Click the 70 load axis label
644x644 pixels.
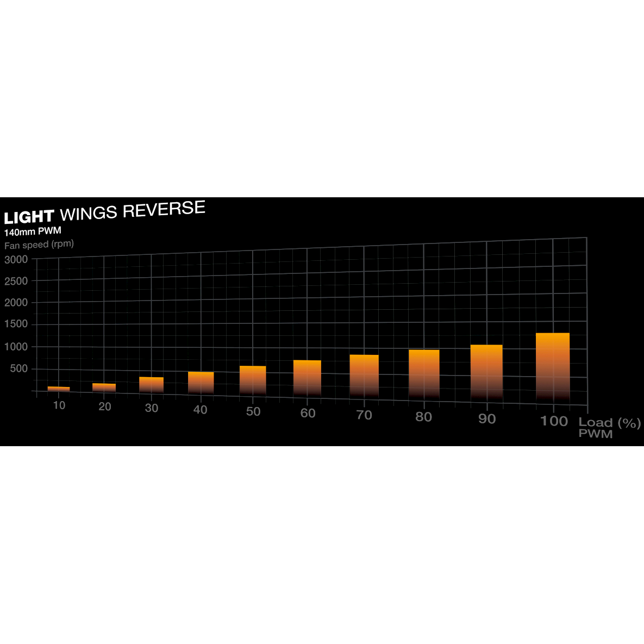[x=364, y=415]
